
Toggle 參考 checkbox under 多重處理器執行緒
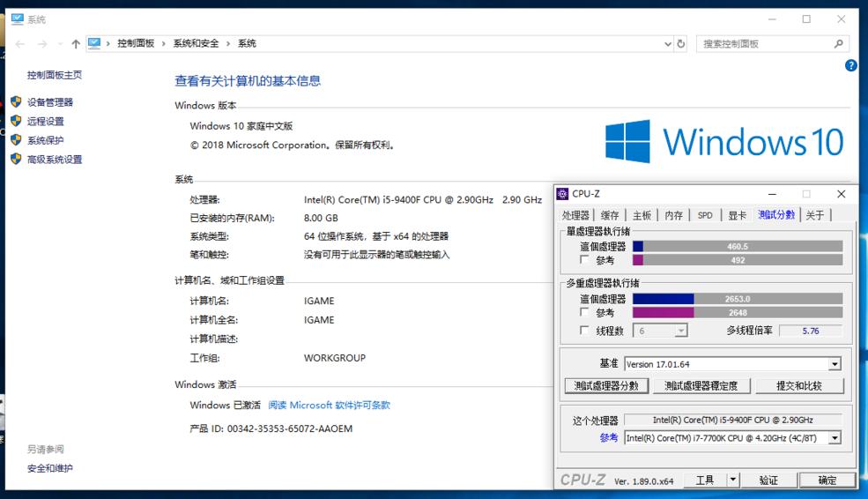pyautogui.click(x=584, y=312)
